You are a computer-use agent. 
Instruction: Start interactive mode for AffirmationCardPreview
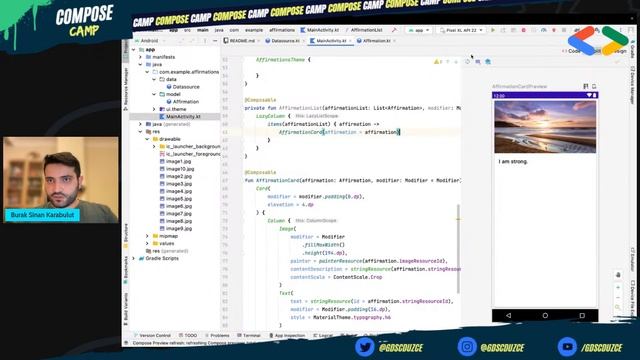click(x=586, y=87)
